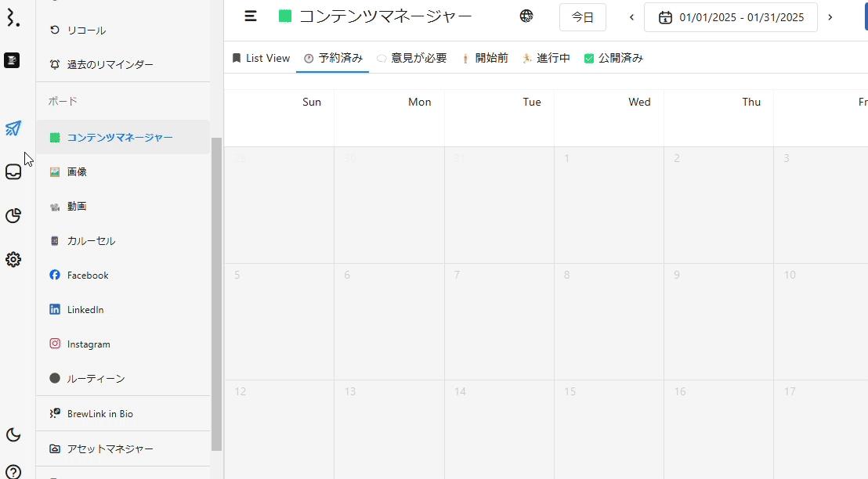Open the inbox icon in left rail
Image resolution: width=868 pixels, height=479 pixels.
13,172
